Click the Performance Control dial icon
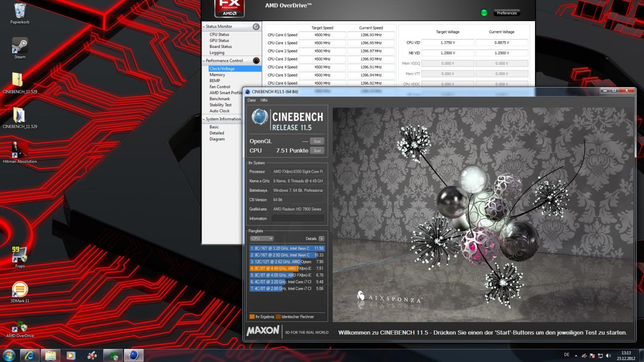The image size is (644, 362). [256, 61]
